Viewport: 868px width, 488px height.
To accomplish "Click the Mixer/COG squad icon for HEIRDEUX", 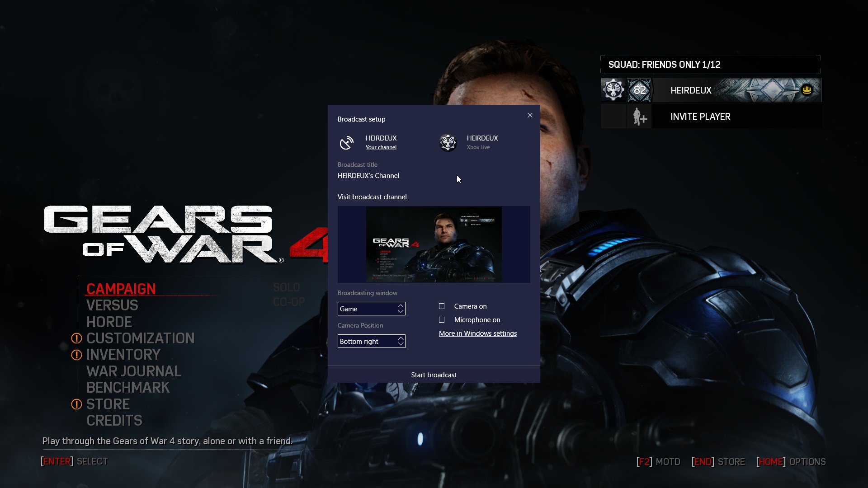I will coord(614,90).
